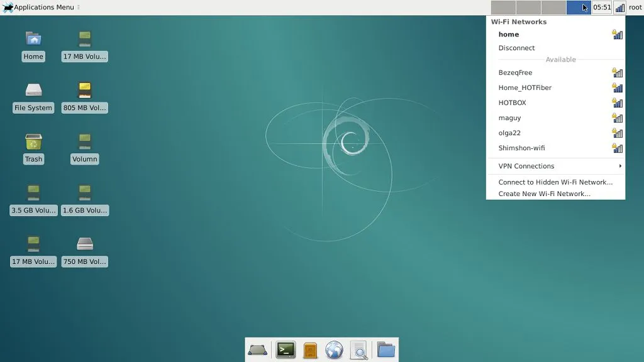
Task: Click the Show Desktop dock icon
Action: point(258,349)
